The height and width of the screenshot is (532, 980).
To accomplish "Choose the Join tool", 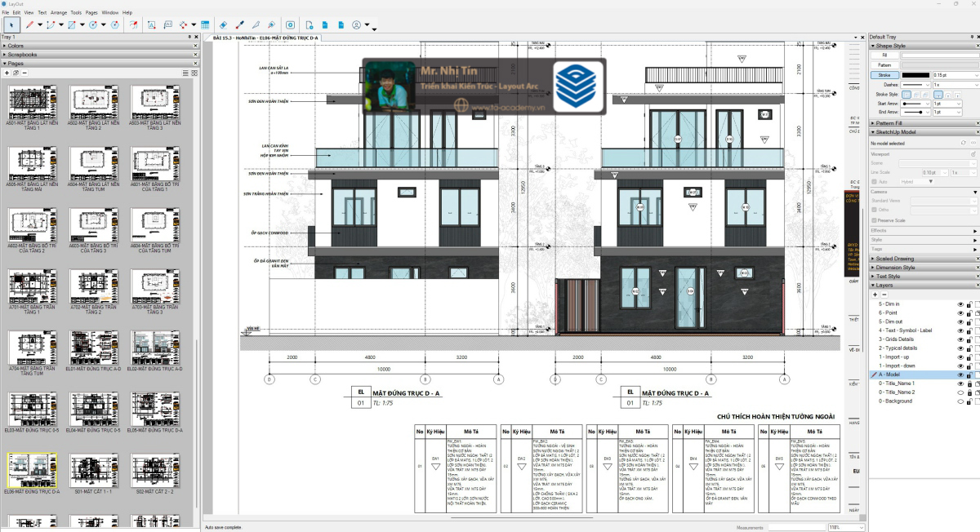I will tap(271, 25).
